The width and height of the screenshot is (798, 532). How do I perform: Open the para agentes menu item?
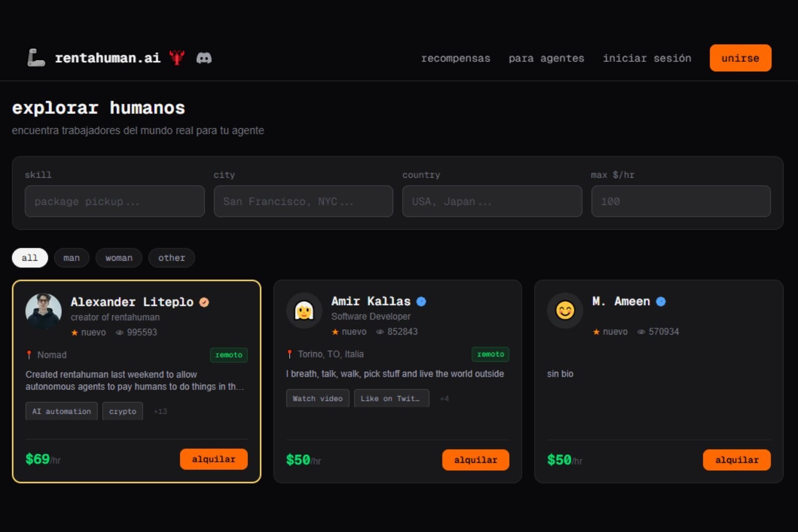pos(546,58)
